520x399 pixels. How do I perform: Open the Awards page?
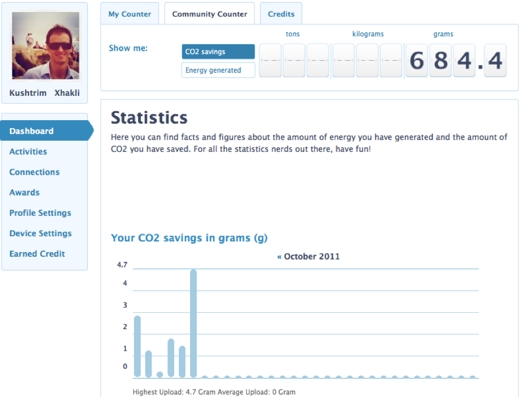pyautogui.click(x=24, y=193)
